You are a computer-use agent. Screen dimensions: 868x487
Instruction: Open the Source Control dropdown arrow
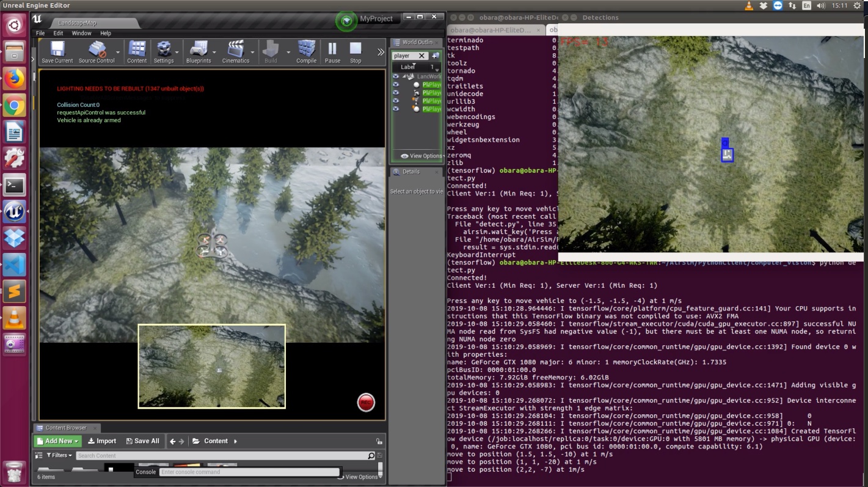(x=118, y=53)
